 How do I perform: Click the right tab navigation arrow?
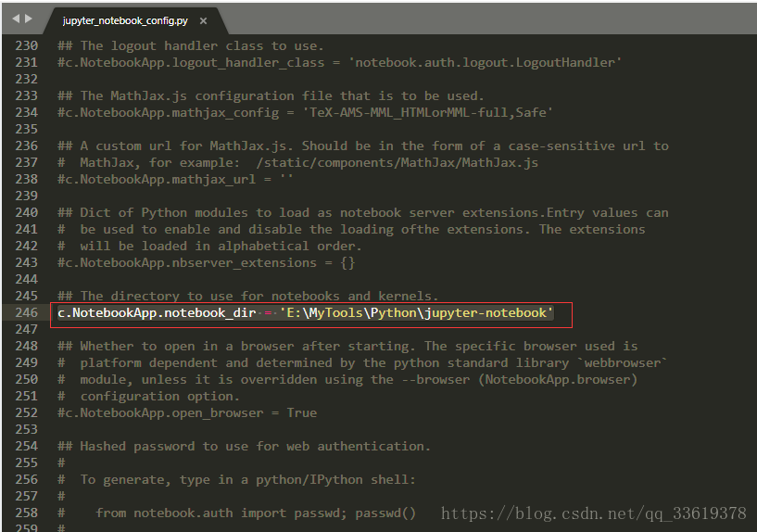pos(28,19)
